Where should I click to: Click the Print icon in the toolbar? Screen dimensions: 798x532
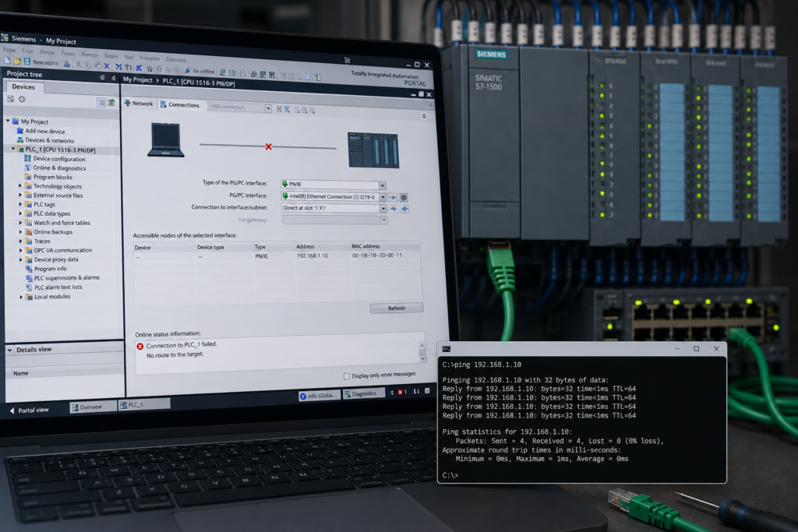click(x=67, y=64)
